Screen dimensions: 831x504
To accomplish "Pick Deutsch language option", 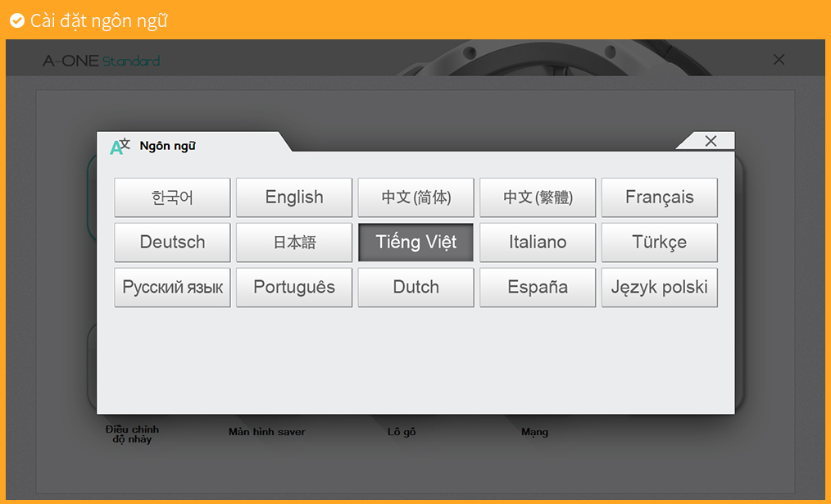I will click(172, 243).
